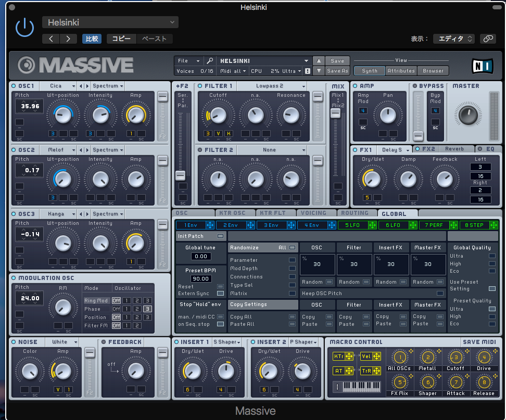
Task: Click the AT macro cross icon
Action: 349,371
